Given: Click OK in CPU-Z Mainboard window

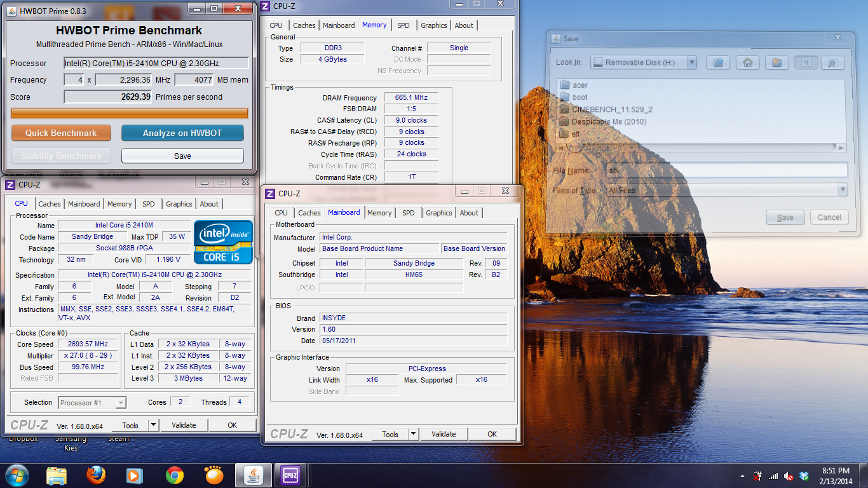Looking at the screenshot, I should (x=492, y=434).
